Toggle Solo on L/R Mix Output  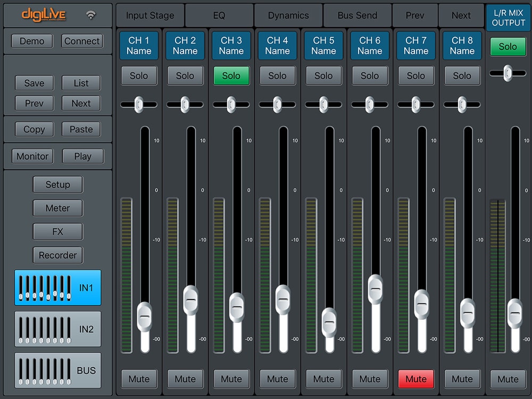click(508, 47)
